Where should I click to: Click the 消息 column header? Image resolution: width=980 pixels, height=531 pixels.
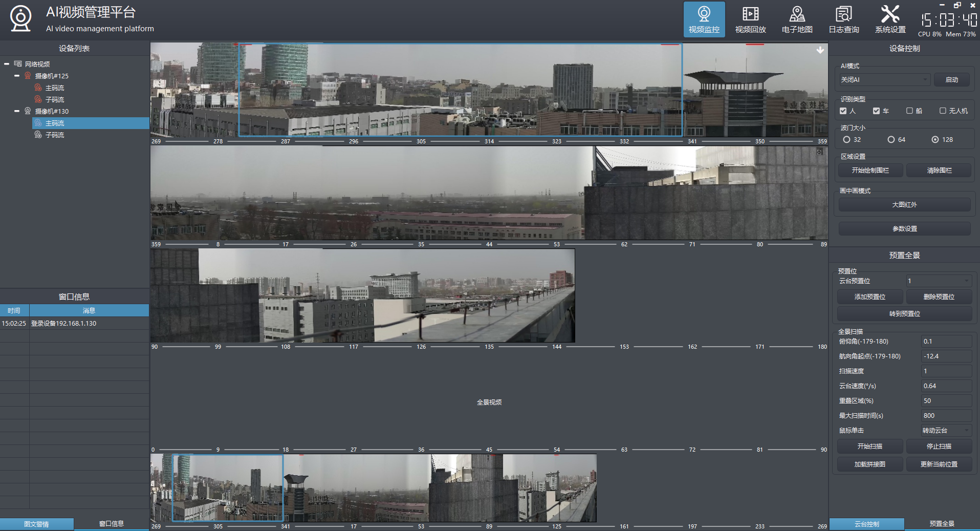coord(89,311)
